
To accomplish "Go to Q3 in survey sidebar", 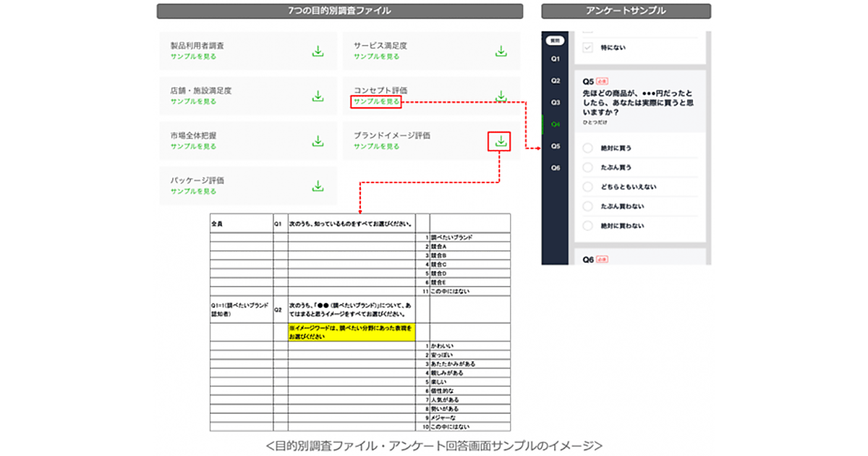I will [555, 103].
